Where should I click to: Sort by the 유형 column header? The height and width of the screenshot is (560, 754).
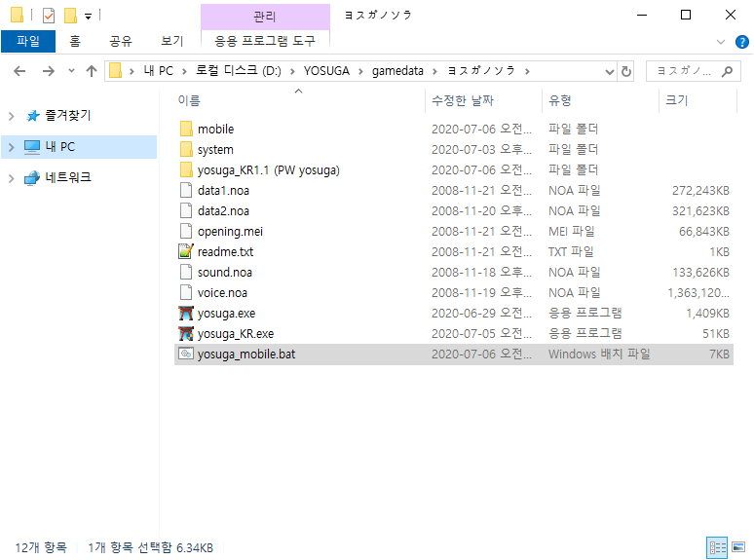[x=560, y=100]
